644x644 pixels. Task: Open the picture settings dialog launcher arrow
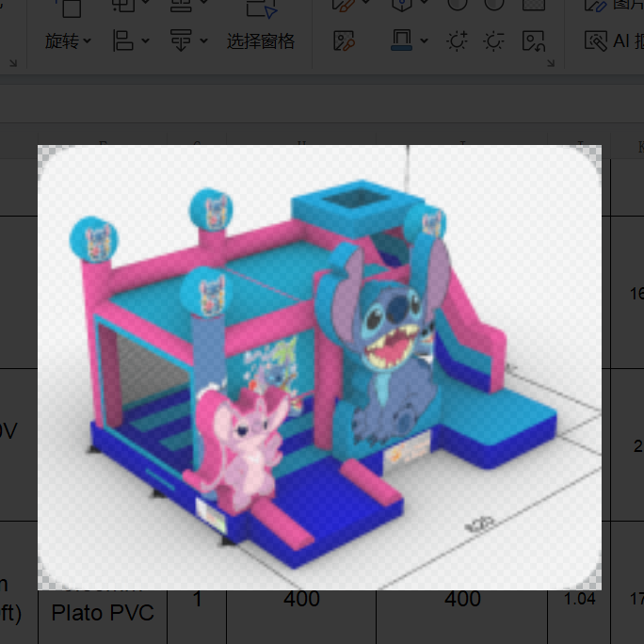tap(551, 63)
